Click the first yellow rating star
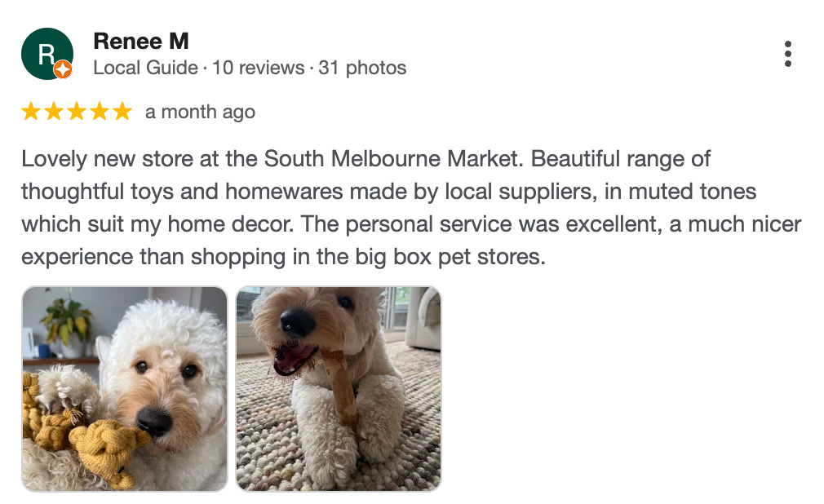Viewport: 824px width, 504px height. coord(31,112)
